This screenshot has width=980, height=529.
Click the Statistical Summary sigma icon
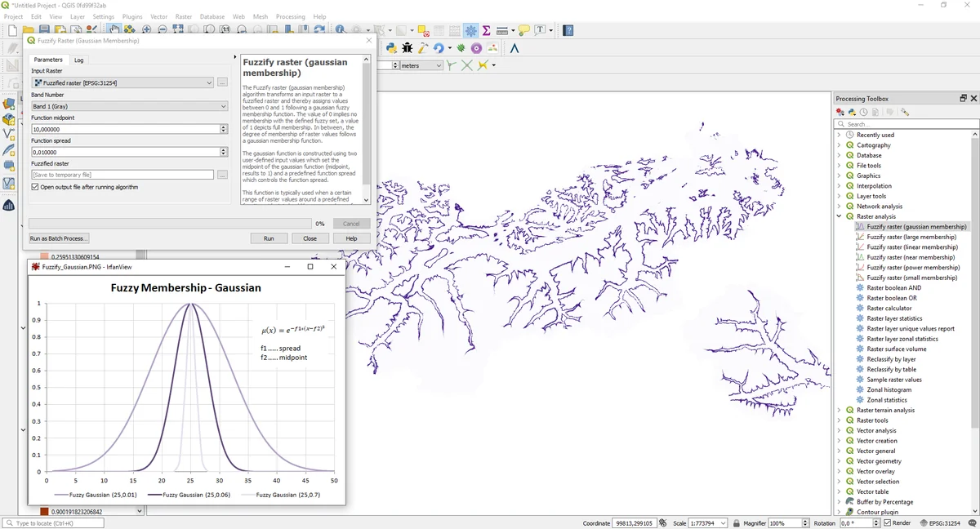(487, 30)
